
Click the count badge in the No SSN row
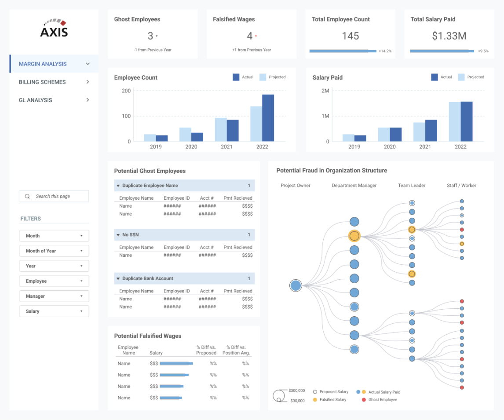click(249, 235)
